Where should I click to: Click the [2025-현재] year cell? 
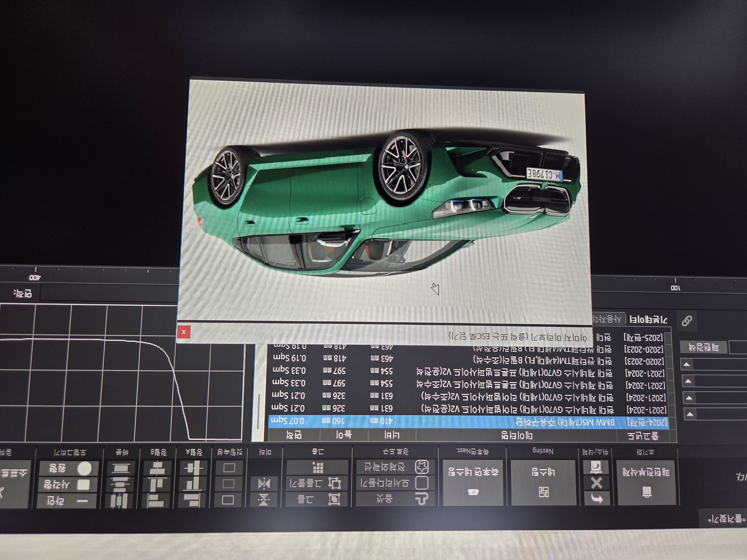tap(643, 337)
